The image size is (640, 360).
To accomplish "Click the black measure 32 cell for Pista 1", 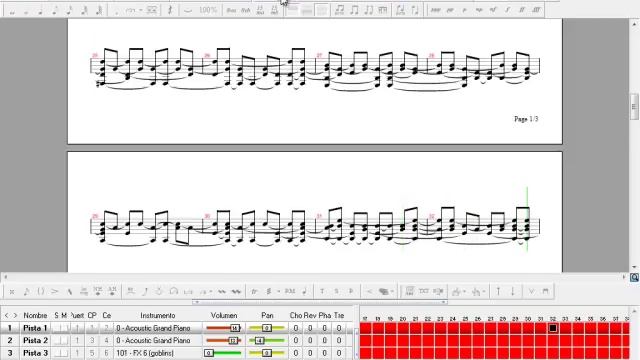I will click(x=553, y=328).
